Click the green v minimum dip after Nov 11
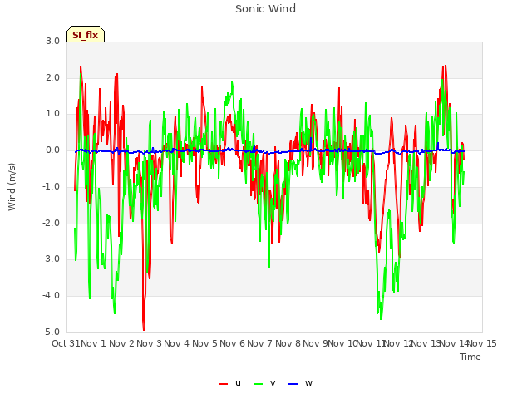532x399 pixels. (381, 318)
